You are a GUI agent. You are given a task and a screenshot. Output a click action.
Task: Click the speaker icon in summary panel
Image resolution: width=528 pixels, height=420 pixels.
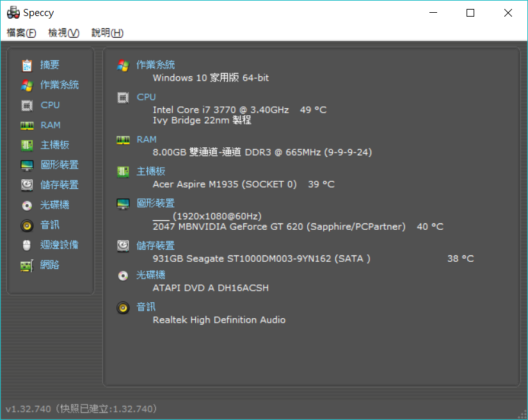point(123,307)
